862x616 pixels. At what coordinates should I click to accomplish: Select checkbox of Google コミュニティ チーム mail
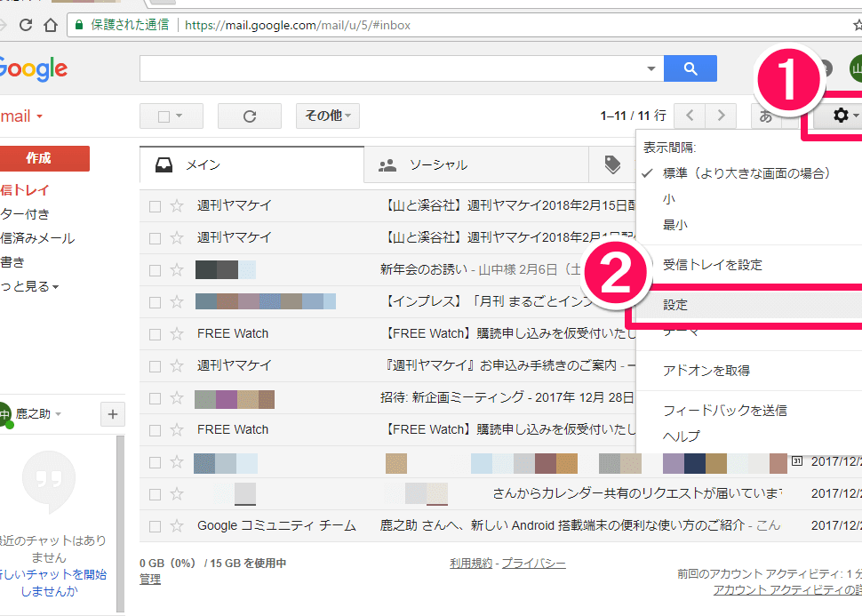tap(155, 526)
